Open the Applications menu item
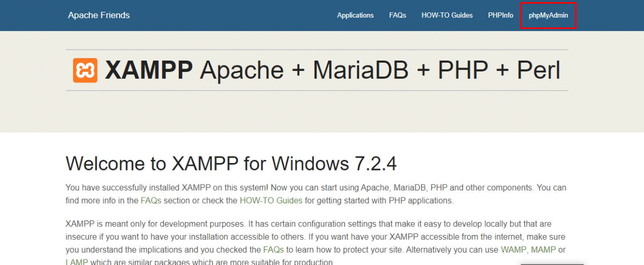The height and width of the screenshot is (265, 644). point(355,15)
